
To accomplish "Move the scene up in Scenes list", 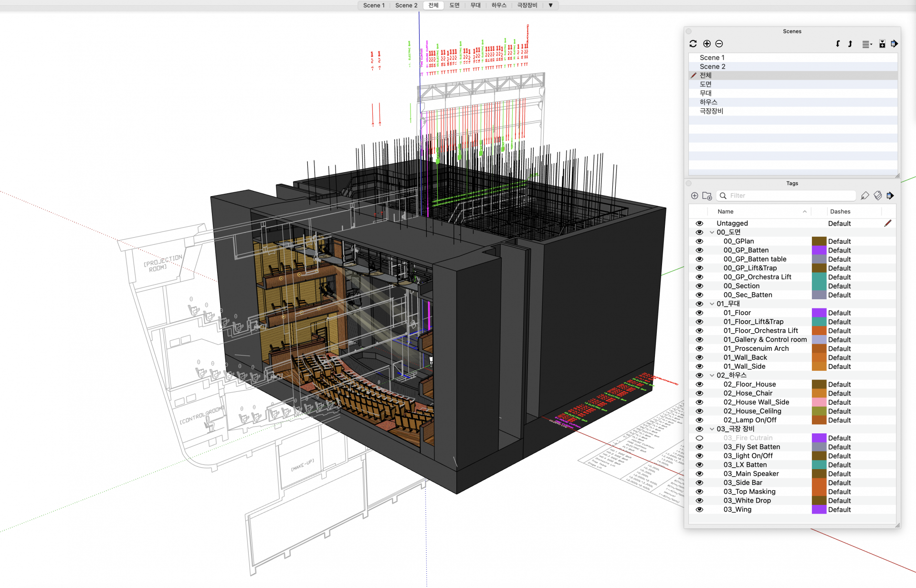I will (x=850, y=44).
